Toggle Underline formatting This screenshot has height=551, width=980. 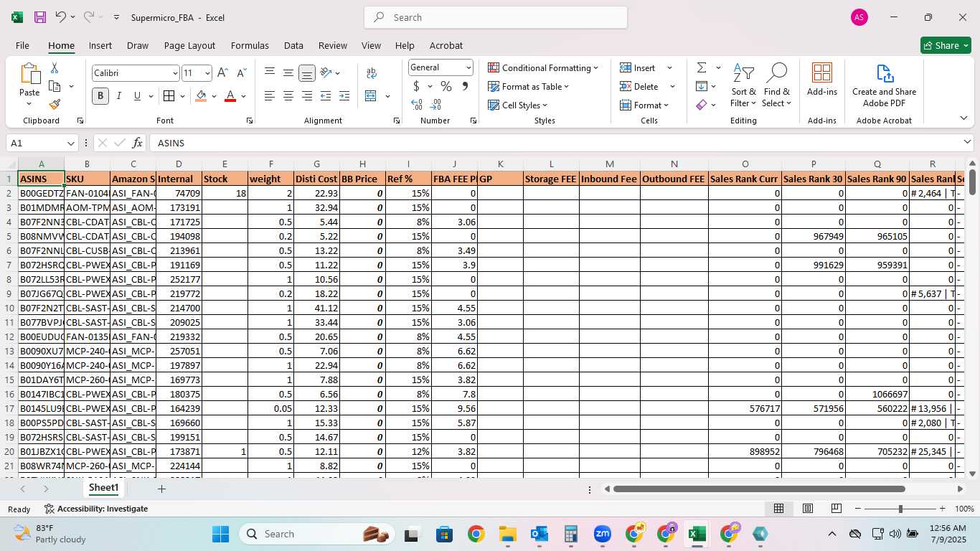coord(137,96)
